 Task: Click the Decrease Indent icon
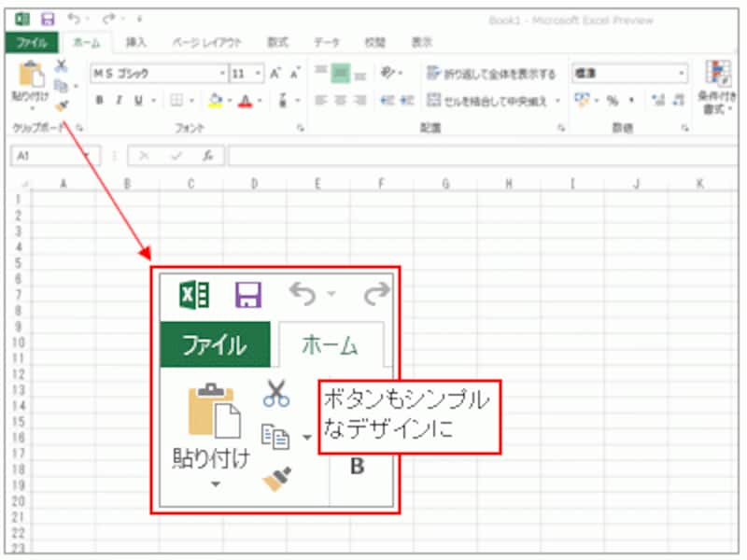pos(387,101)
